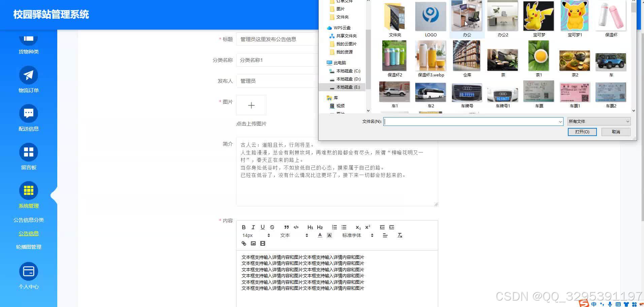Open the 文本 paragraph style dropdown
The height and width of the screenshot is (307, 644).
(294, 235)
